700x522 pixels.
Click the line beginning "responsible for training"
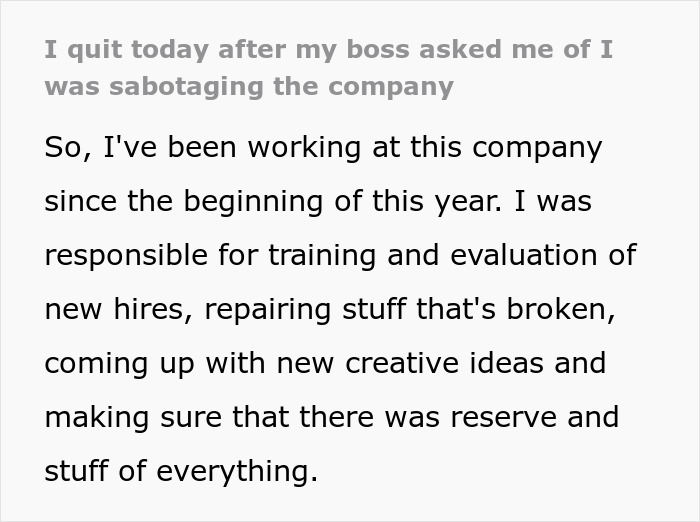click(x=340, y=255)
